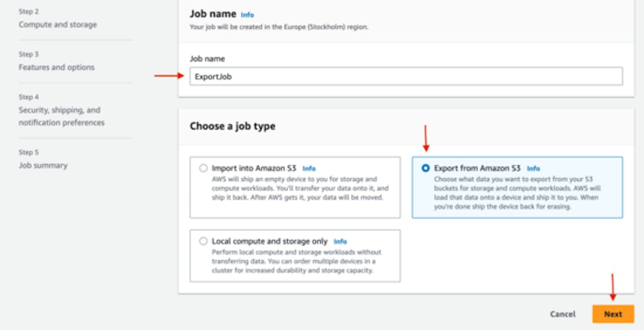Click the Europe (Stockholm) region notice text

point(280,27)
